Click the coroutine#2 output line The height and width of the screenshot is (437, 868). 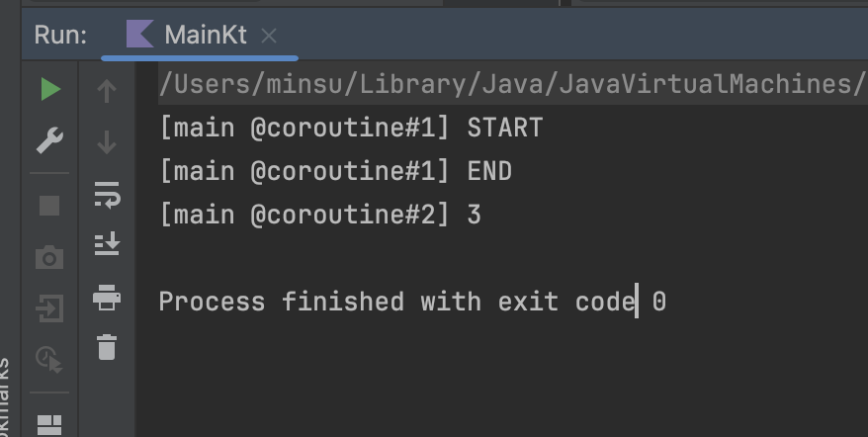click(320, 215)
